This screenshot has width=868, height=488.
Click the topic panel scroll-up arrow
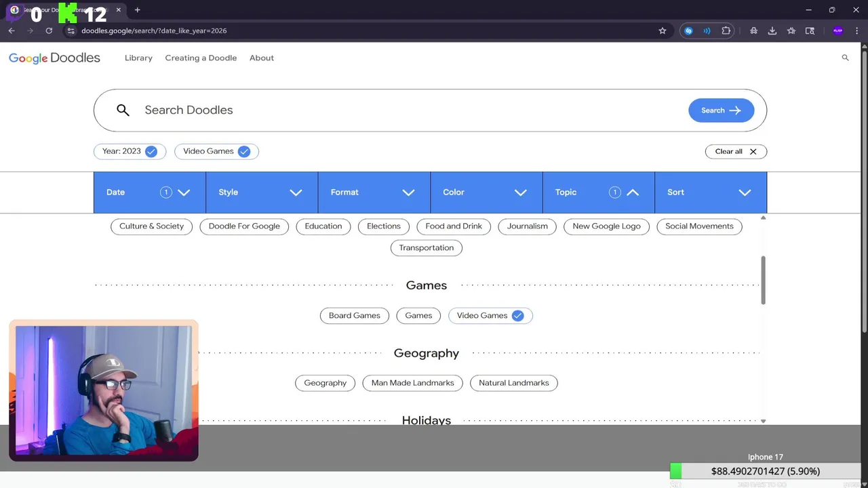click(x=763, y=218)
